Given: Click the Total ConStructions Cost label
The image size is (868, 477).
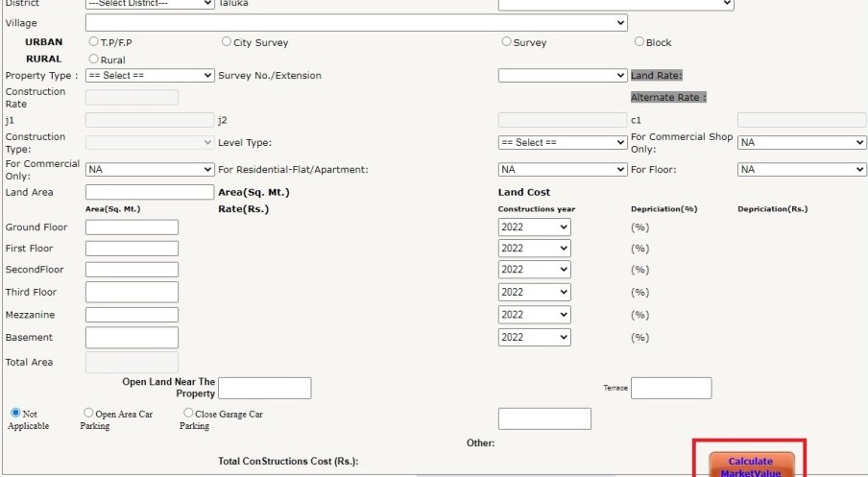Looking at the screenshot, I should pyautogui.click(x=288, y=461).
